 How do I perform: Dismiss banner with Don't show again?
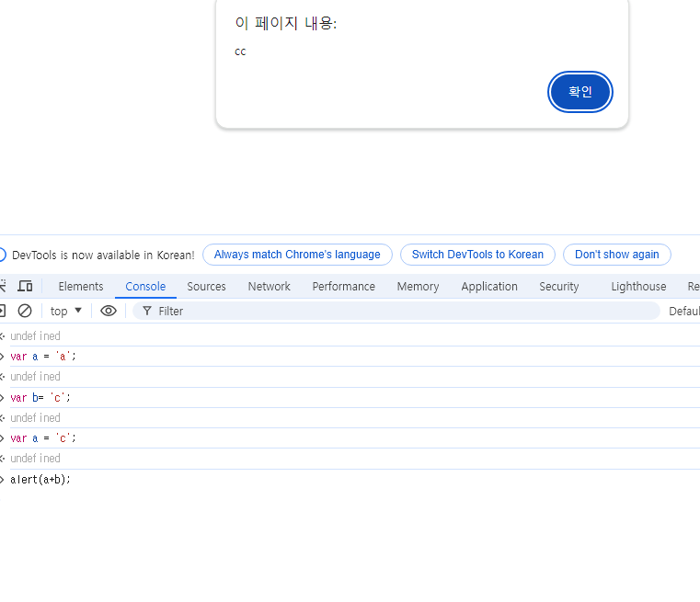tap(617, 255)
